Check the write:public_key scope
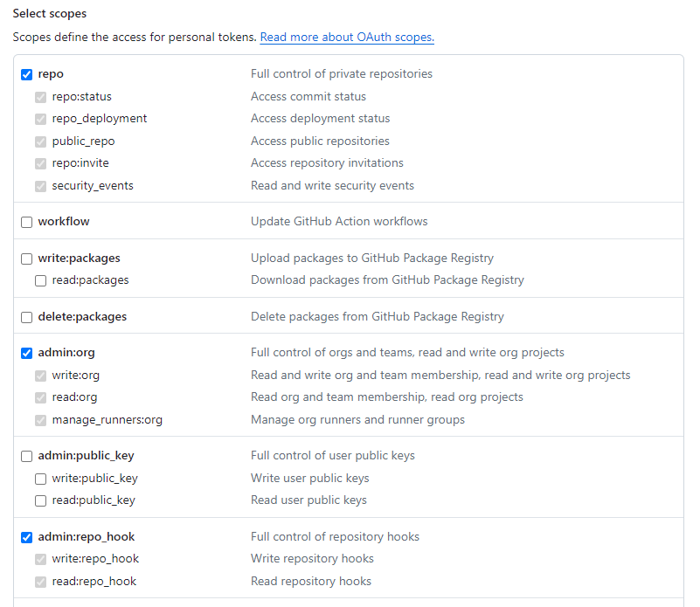The width and height of the screenshot is (700, 607). 40,479
